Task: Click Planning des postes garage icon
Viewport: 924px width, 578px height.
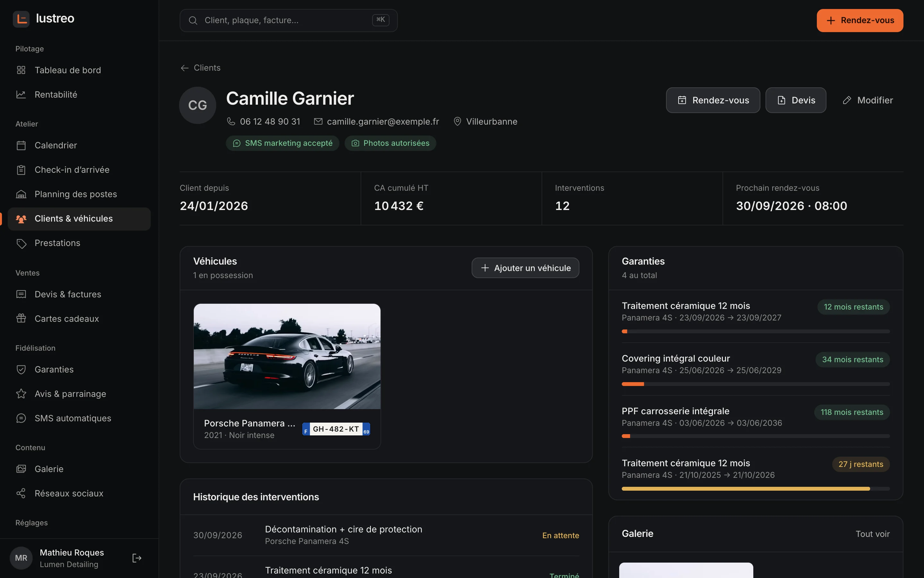Action: [x=21, y=194]
